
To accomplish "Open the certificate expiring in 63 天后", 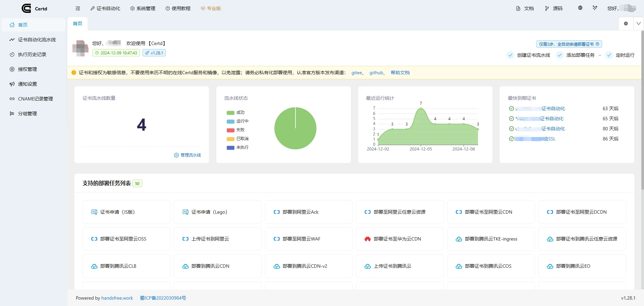I will click(540, 108).
